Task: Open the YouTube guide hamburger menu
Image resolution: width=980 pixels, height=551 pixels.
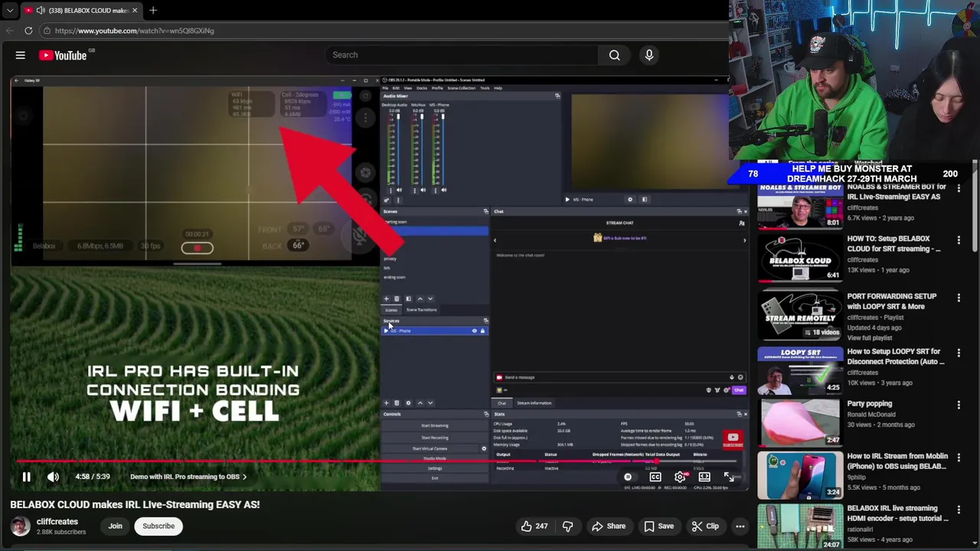Action: [21, 55]
